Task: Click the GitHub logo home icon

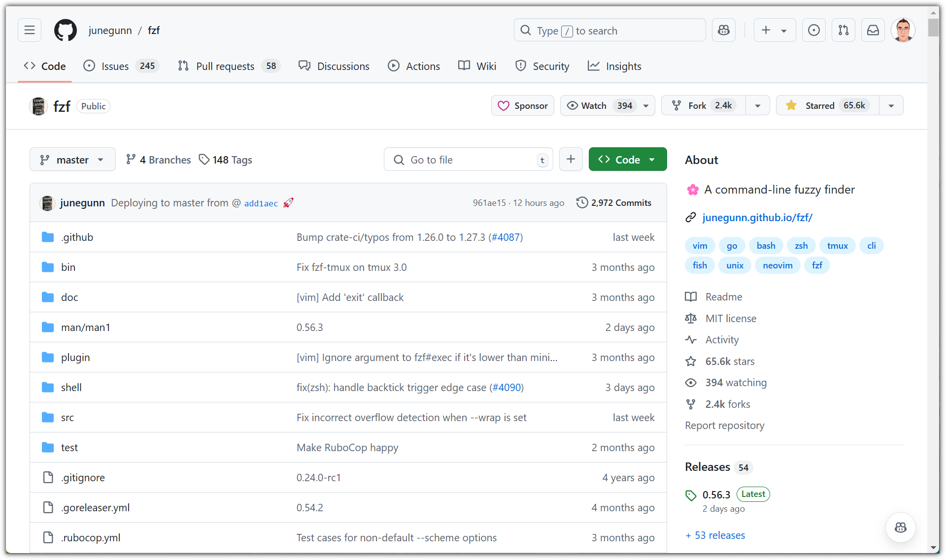Action: pyautogui.click(x=66, y=31)
